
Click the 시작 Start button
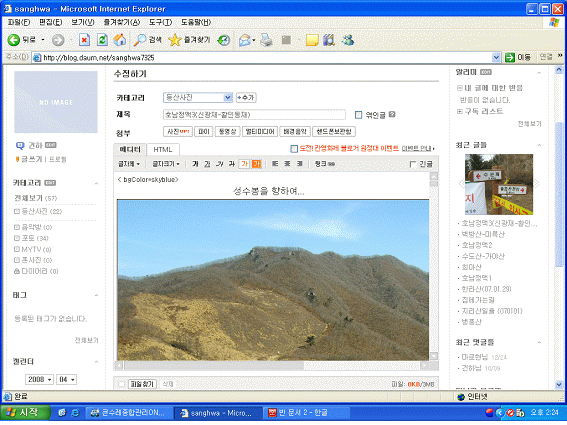(x=25, y=413)
